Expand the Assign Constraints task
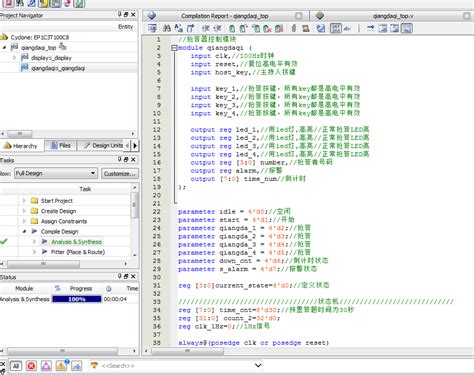Screen dimensions: 474x375 click(x=24, y=221)
